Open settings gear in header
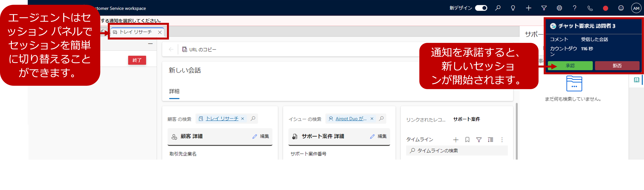This screenshot has height=190, width=644. [x=559, y=8]
